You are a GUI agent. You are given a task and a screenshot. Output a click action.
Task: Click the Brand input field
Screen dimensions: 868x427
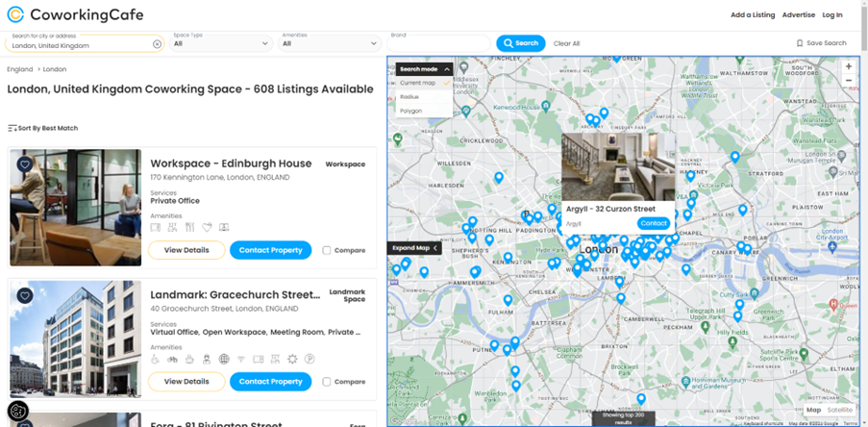tap(439, 43)
